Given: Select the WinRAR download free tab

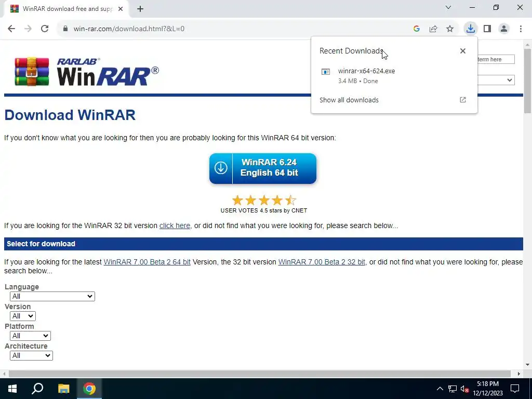Looking at the screenshot, I should tap(66, 9).
